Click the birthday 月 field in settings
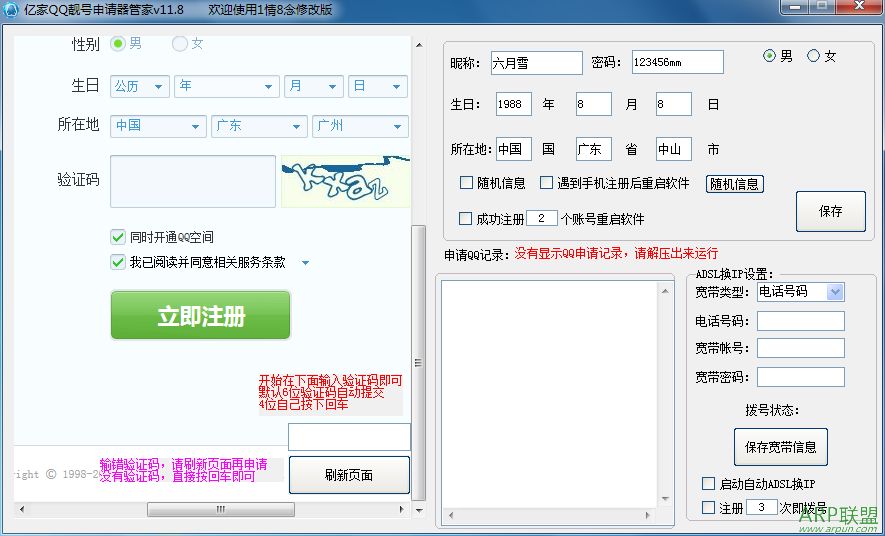This screenshot has height=536, width=885. (594, 104)
